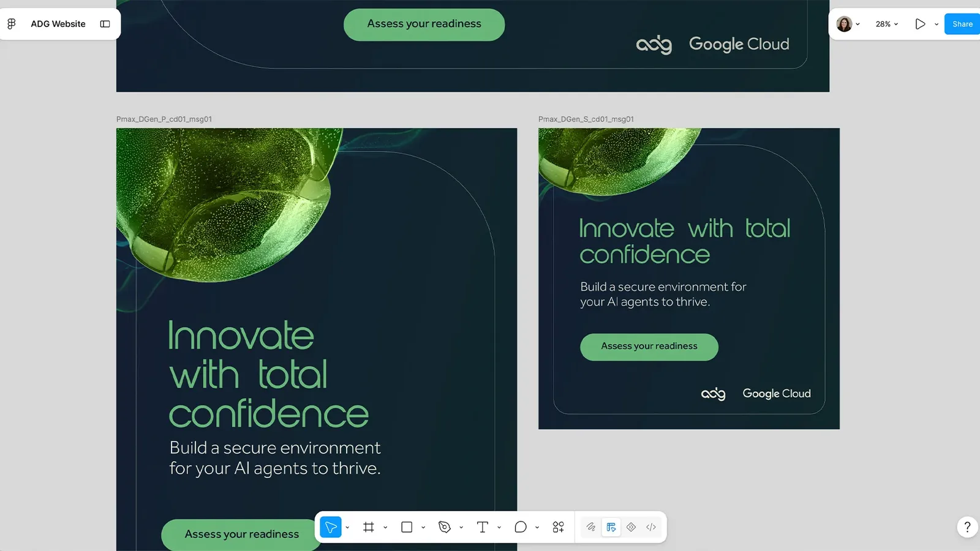Select the Pen tool
The image size is (980, 551).
pos(445,527)
